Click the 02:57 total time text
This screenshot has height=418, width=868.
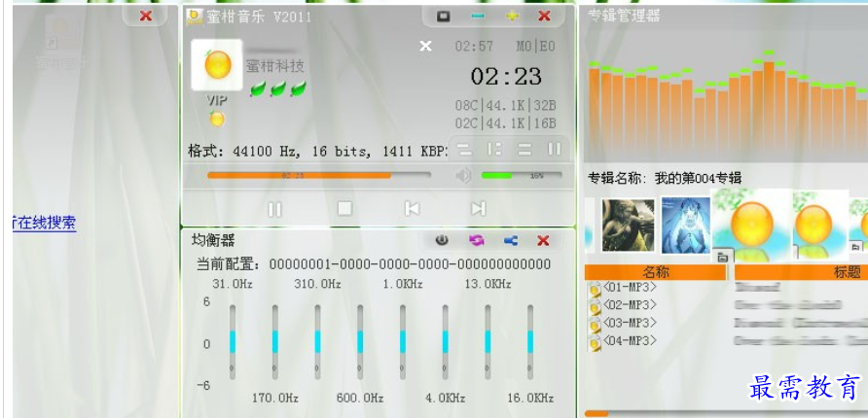click(474, 47)
